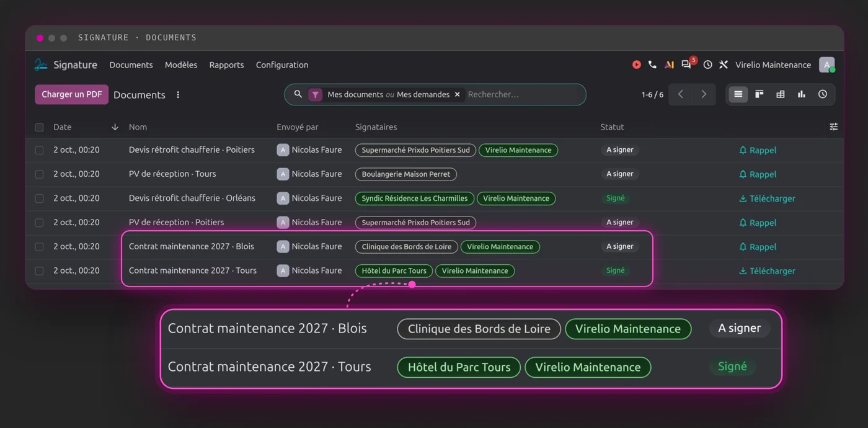Check the Devis rétrofit chaufferie · Poitiers row
This screenshot has height=428, width=868.
[x=39, y=150]
